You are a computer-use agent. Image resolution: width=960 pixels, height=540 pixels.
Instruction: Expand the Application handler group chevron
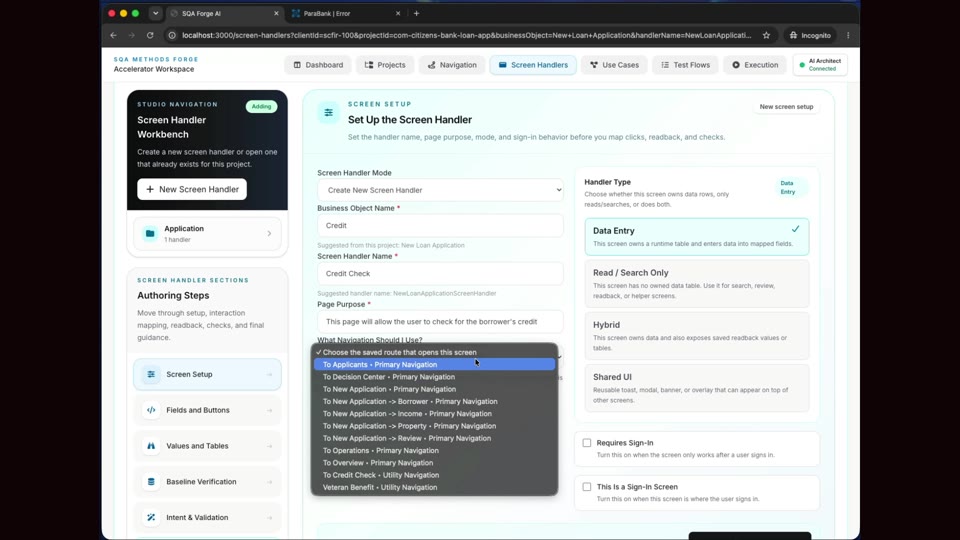coord(269,233)
